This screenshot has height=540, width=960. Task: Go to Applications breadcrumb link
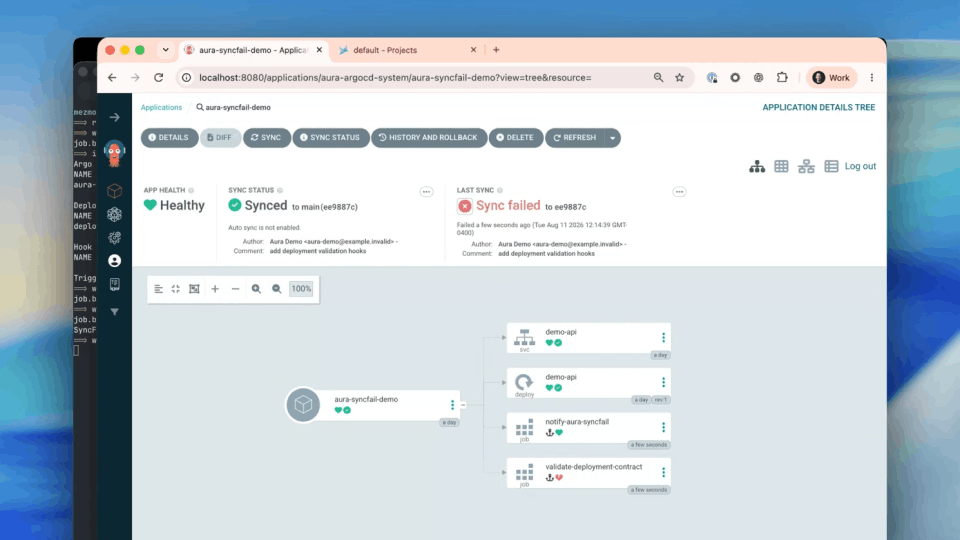[161, 107]
